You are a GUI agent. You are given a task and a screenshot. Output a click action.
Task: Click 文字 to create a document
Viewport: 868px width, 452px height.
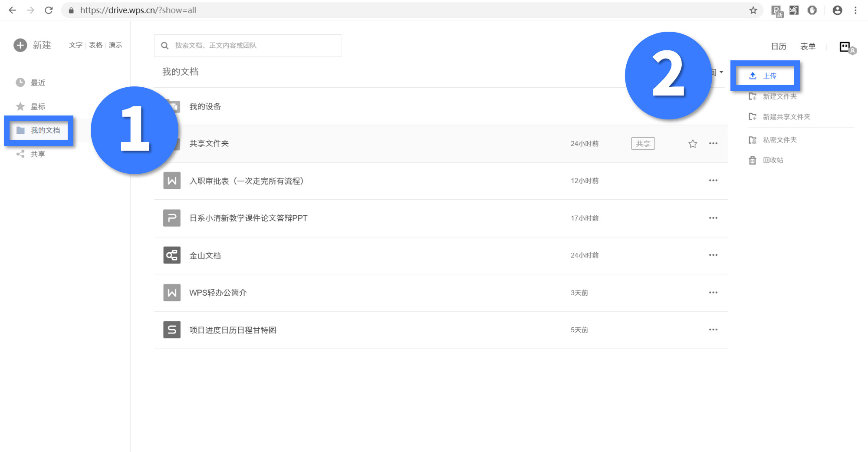coord(75,45)
